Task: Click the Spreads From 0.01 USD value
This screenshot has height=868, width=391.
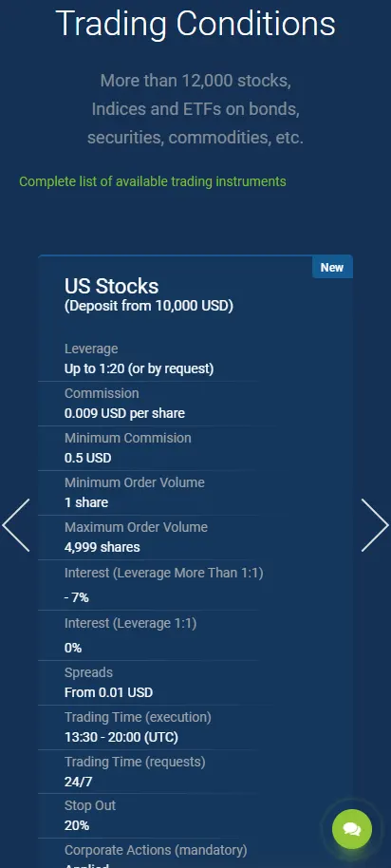Action: [x=108, y=692]
